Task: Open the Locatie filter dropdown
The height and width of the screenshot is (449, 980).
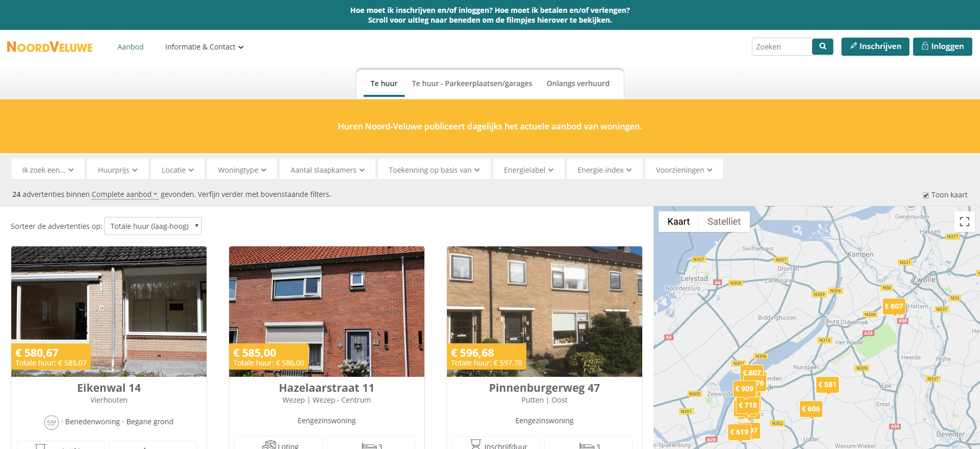Action: (178, 170)
